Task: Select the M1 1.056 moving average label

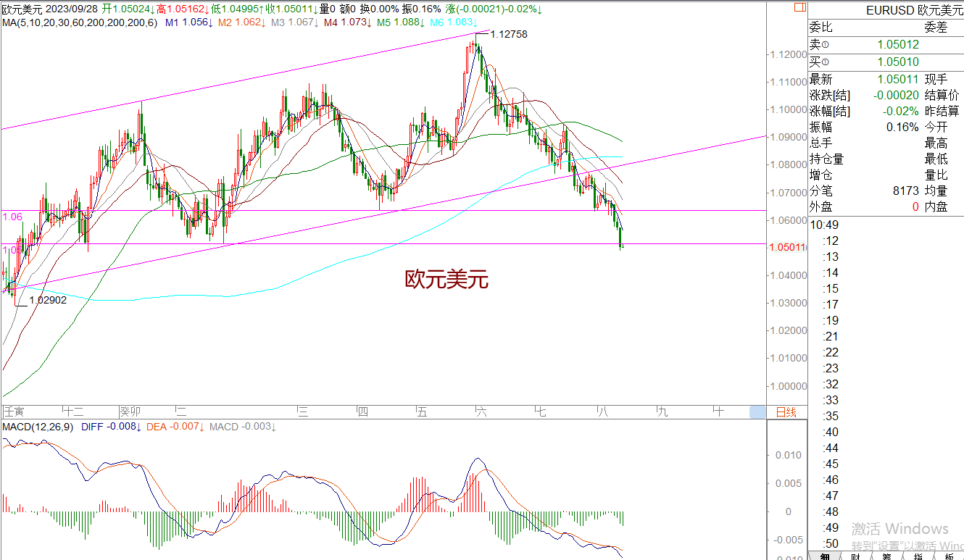Action: point(189,22)
